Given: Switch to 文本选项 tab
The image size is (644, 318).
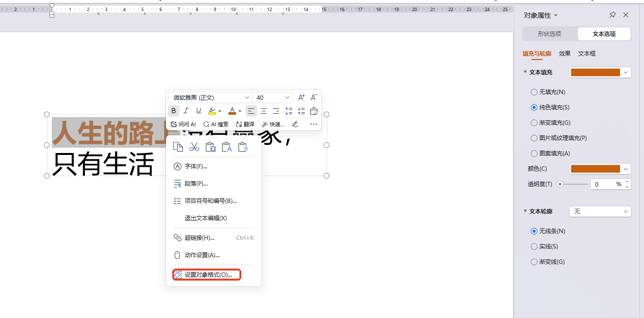Looking at the screenshot, I should click(604, 34).
